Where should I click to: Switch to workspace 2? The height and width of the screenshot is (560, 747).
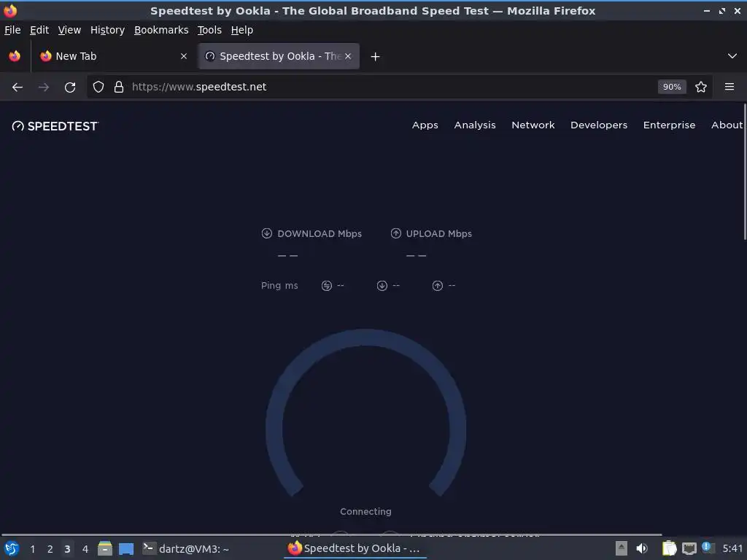pos(50,549)
